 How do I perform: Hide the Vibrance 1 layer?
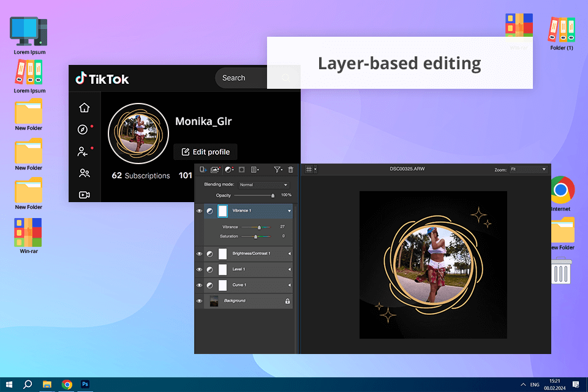pos(200,211)
